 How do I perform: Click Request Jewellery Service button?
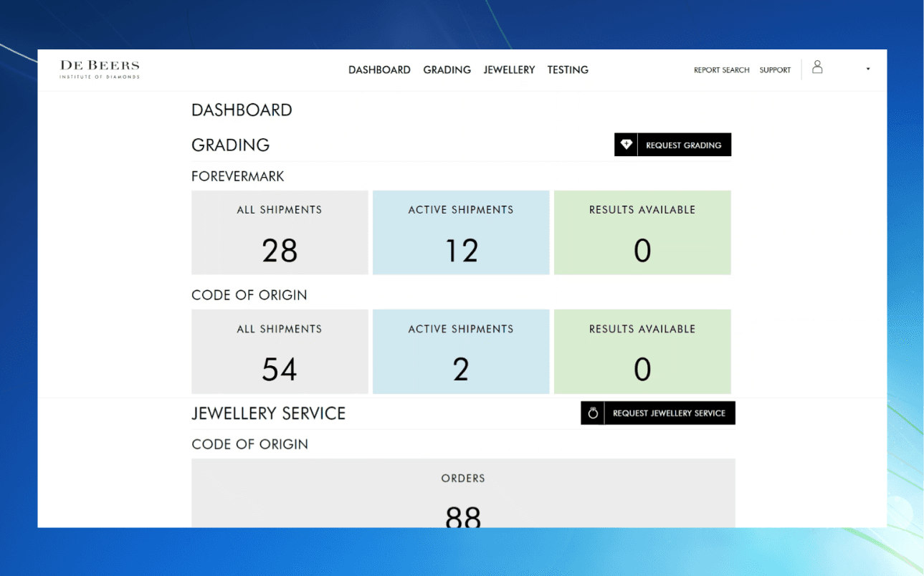[x=658, y=413]
